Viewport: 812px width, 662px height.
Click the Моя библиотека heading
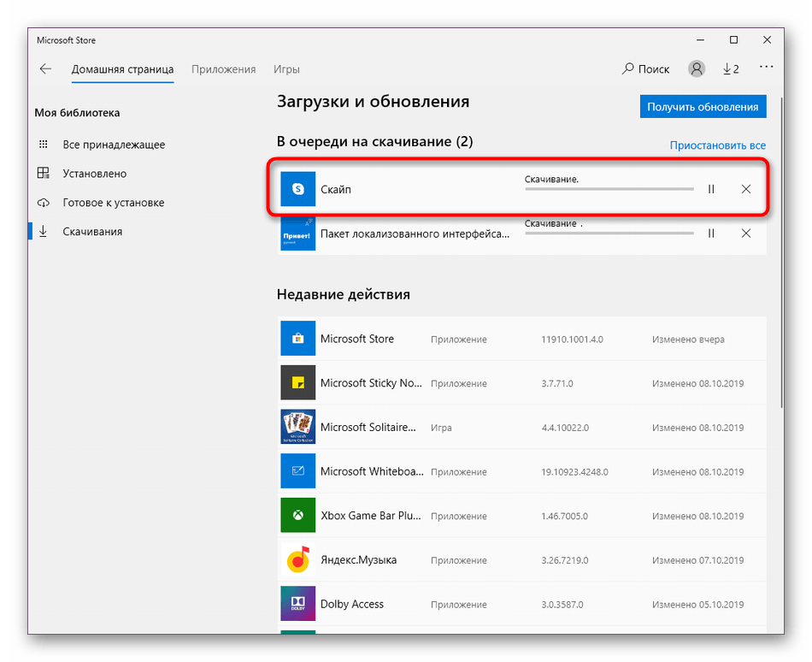77,112
